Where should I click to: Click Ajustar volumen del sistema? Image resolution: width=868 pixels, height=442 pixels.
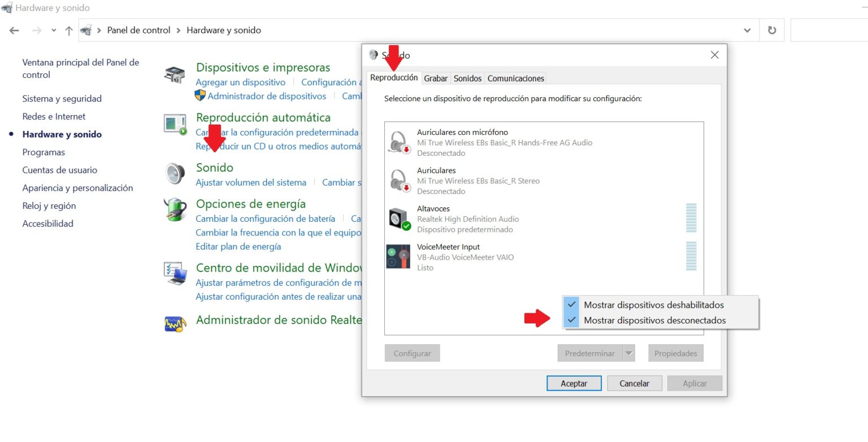tap(251, 182)
